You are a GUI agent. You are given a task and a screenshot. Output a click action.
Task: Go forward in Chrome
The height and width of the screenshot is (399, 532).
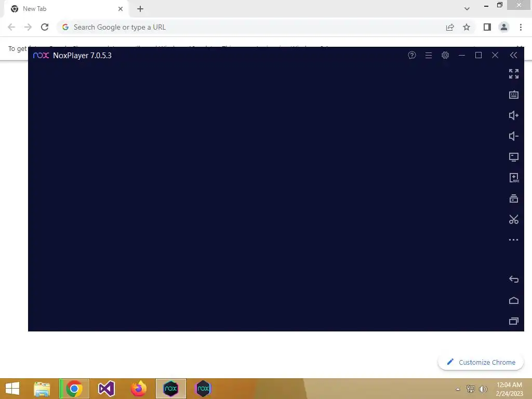point(28,27)
